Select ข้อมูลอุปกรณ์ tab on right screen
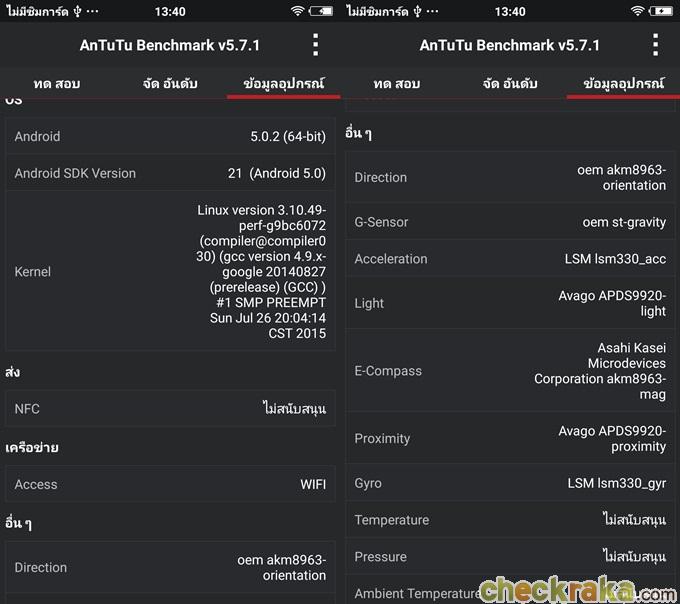The height and width of the screenshot is (604, 680). (624, 84)
